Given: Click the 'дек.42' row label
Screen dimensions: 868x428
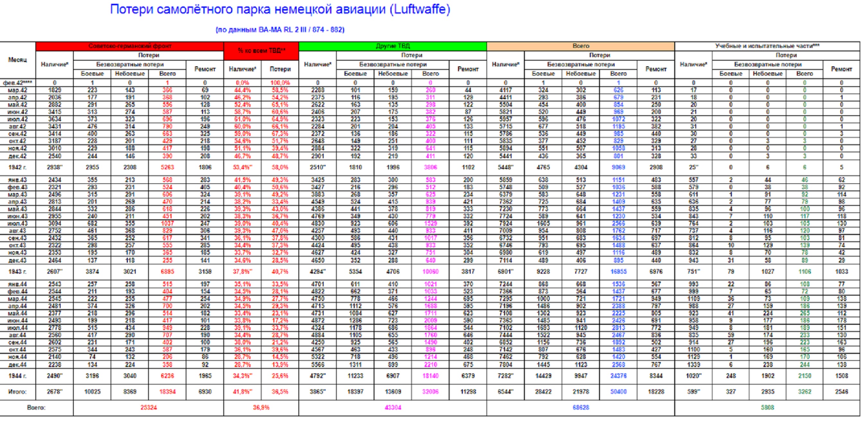Looking at the screenshot, I should [18, 156].
